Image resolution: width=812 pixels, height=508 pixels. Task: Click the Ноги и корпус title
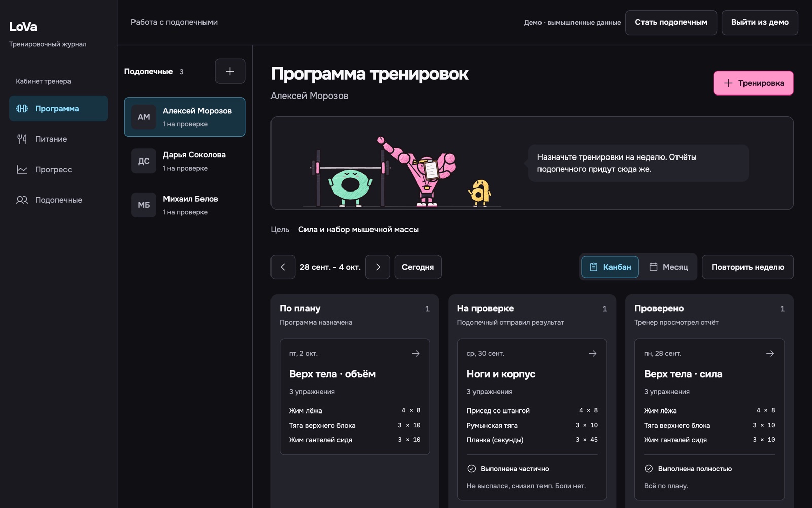(x=501, y=374)
